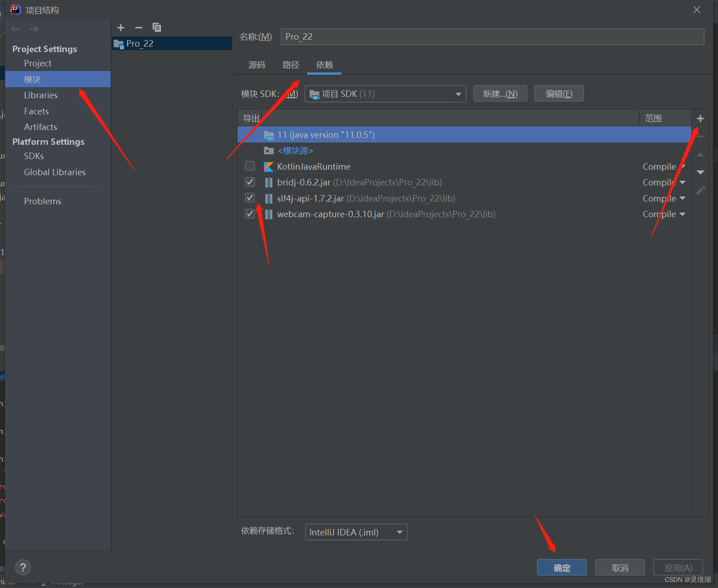Open help with the question mark icon
The width and height of the screenshot is (718, 588).
coord(23,567)
